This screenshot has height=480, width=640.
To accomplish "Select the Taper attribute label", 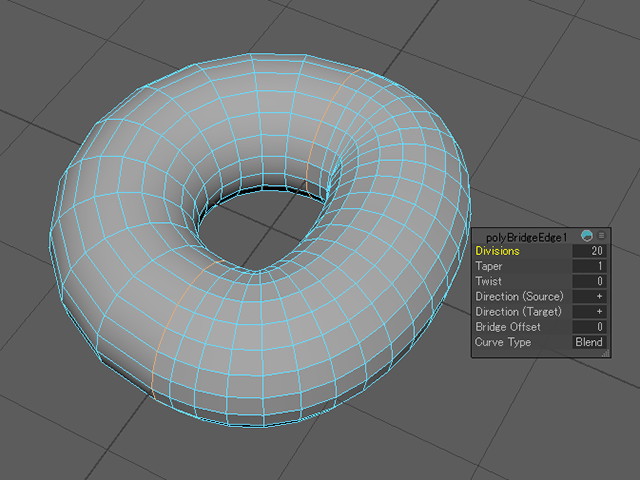I will point(489,266).
